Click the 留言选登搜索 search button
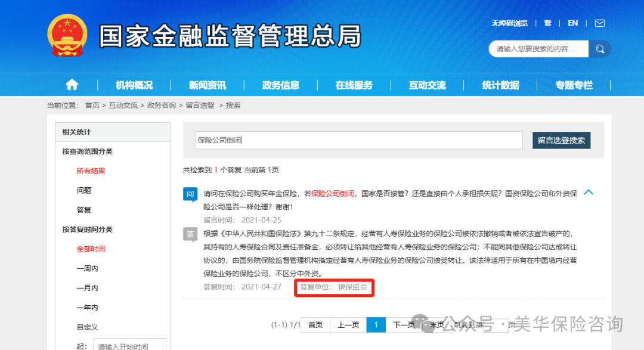 point(561,140)
